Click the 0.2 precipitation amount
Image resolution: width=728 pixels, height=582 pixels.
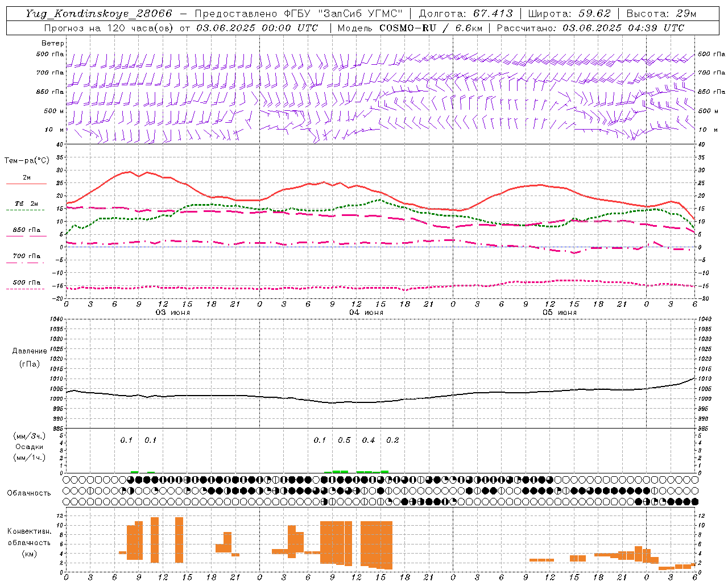(392, 440)
